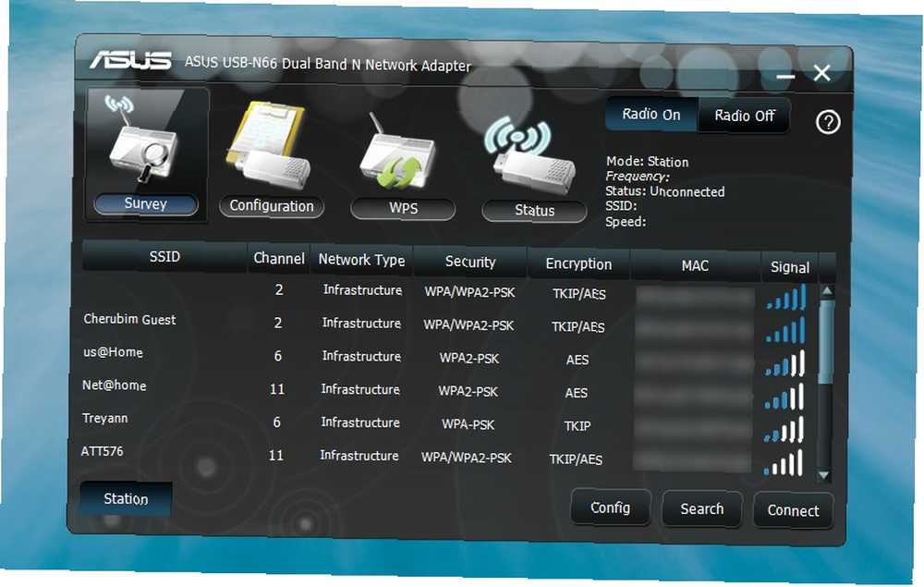Sort by Signal column header

790,267
